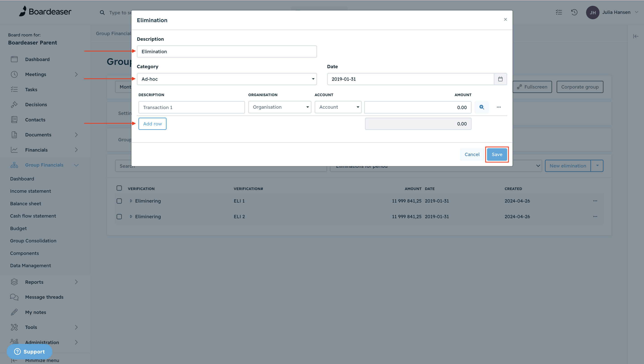The width and height of the screenshot is (644, 364).
Task: Click the Decisions gavel icon
Action: click(x=14, y=104)
